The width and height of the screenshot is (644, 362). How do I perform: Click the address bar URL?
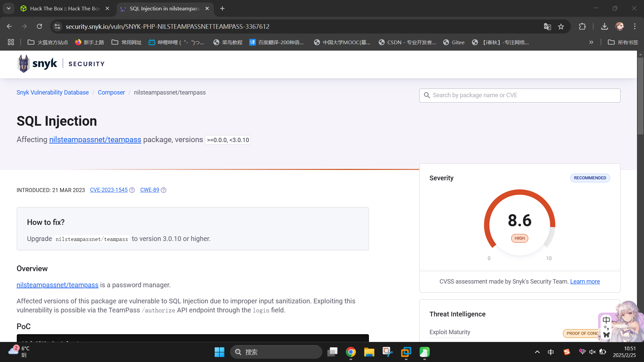tap(167, 26)
